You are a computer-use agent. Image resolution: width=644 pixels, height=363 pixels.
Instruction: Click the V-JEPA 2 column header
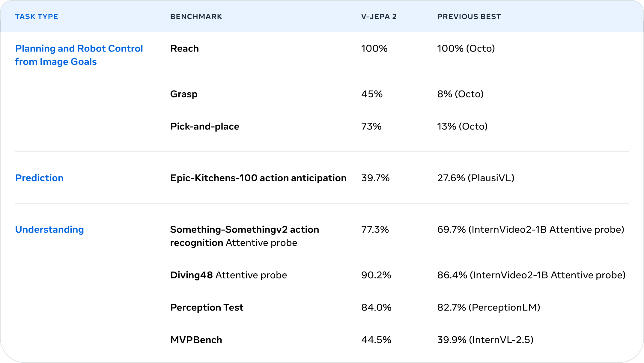379,16
